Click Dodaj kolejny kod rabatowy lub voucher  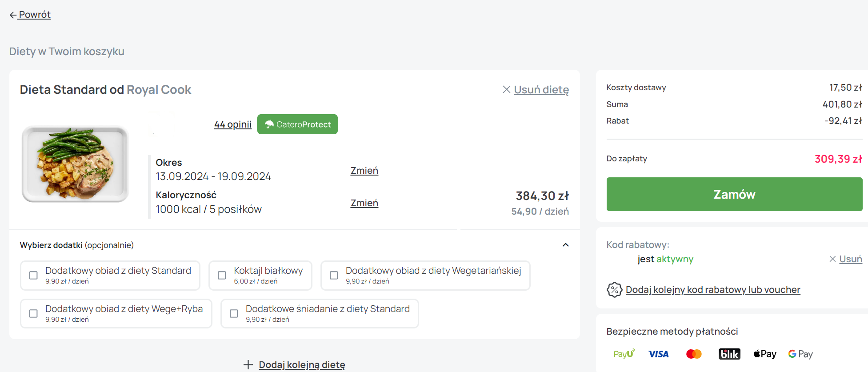pyautogui.click(x=712, y=290)
